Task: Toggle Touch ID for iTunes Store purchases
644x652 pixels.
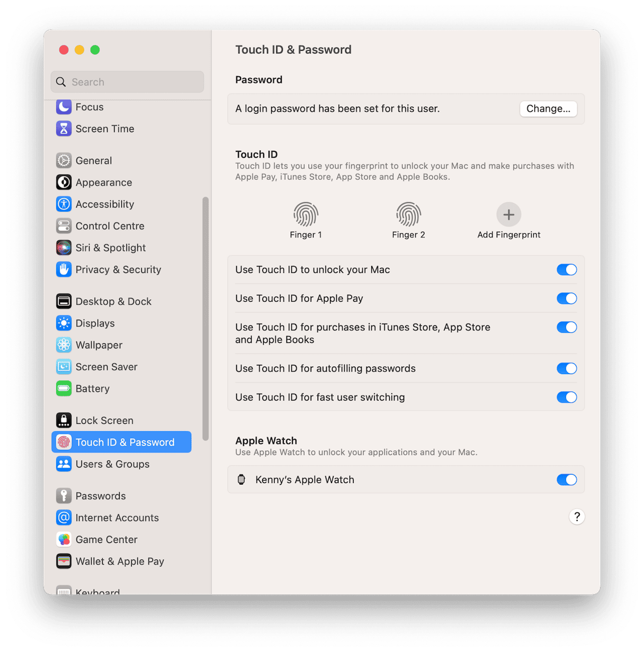Action: click(x=567, y=327)
